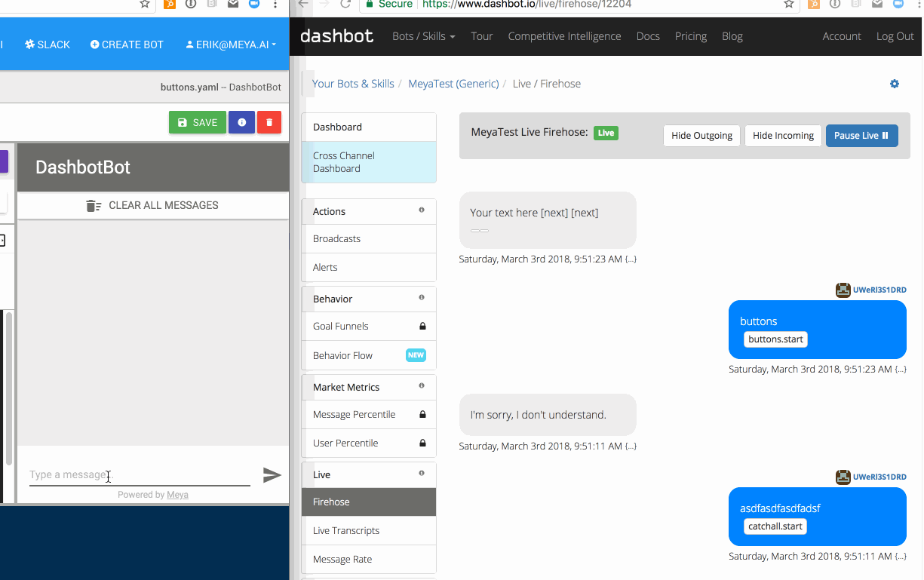
Task: Open the Account page
Action: pyautogui.click(x=842, y=36)
